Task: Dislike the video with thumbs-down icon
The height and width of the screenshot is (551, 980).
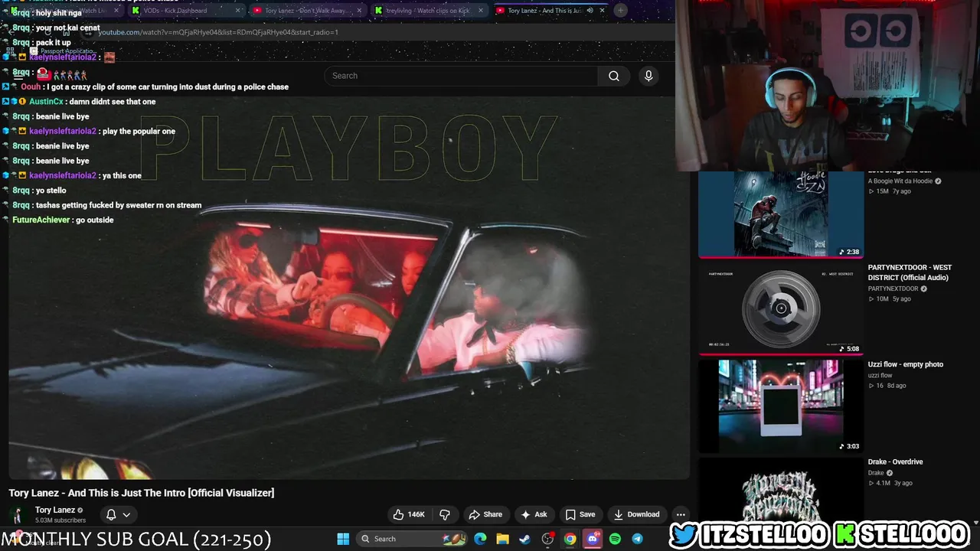Action: 445,514
